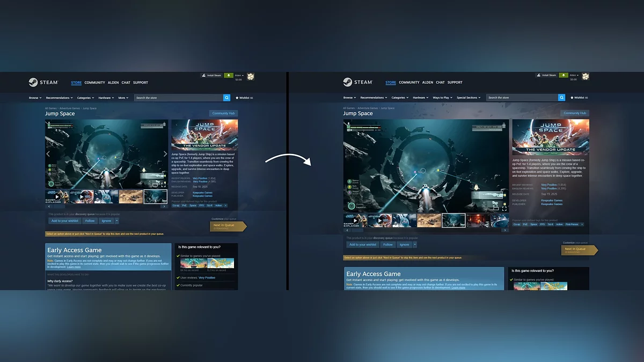Click the Adventure Games breadcrumb in the left Steam page
Screen dimensions: 644x362
(70, 108)
